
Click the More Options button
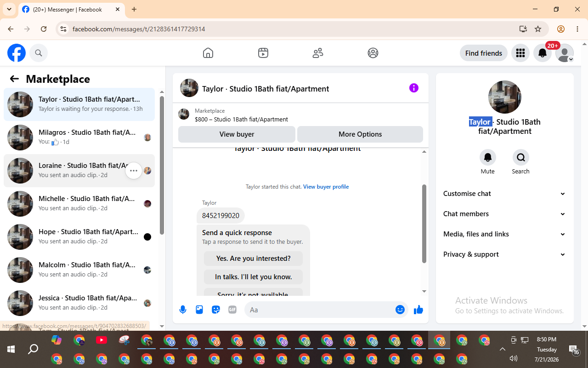coord(360,134)
